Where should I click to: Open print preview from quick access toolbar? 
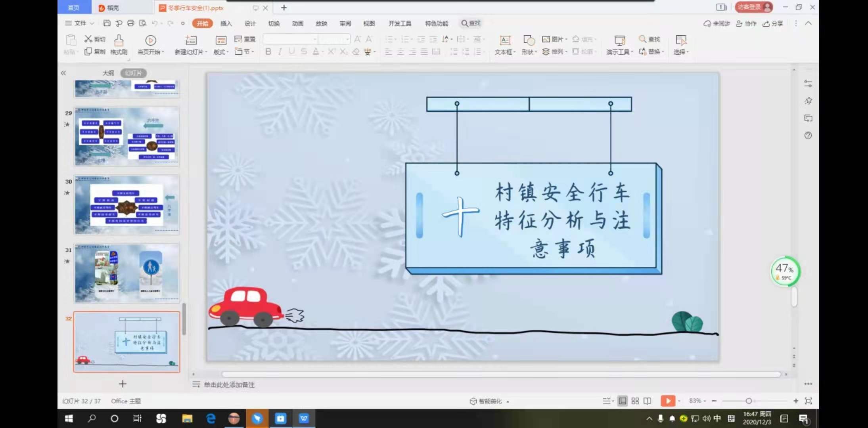pos(142,23)
